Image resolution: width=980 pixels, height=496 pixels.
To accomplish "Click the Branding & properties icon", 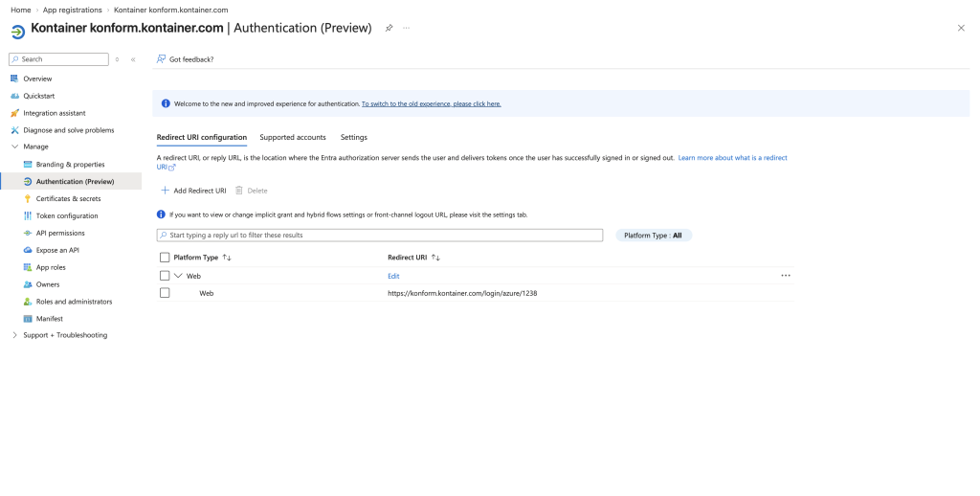I will [28, 165].
